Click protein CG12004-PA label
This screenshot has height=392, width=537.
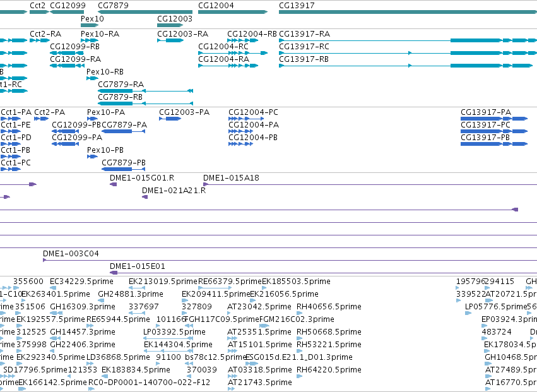point(254,125)
